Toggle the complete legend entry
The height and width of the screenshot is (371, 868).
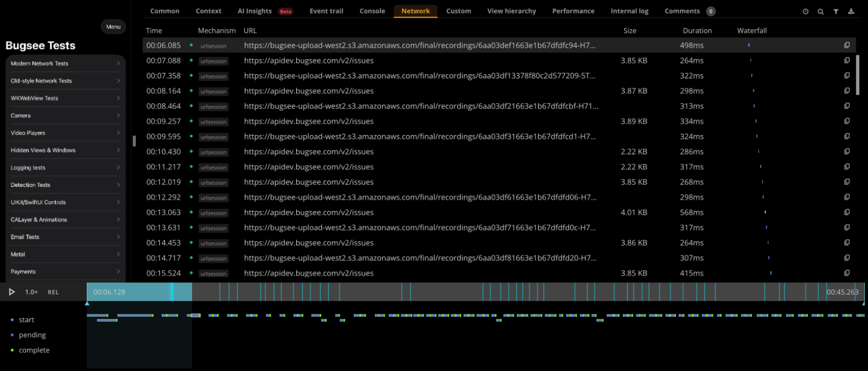[30, 350]
